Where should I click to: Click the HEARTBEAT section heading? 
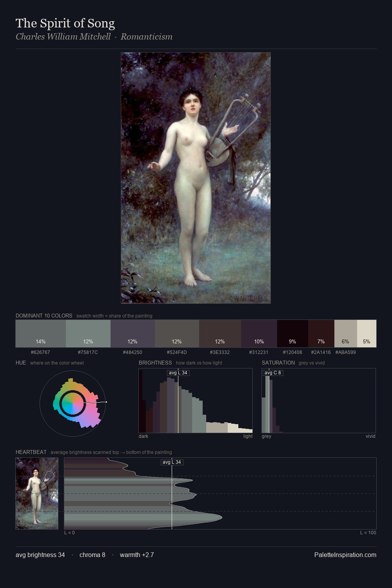tap(31, 452)
